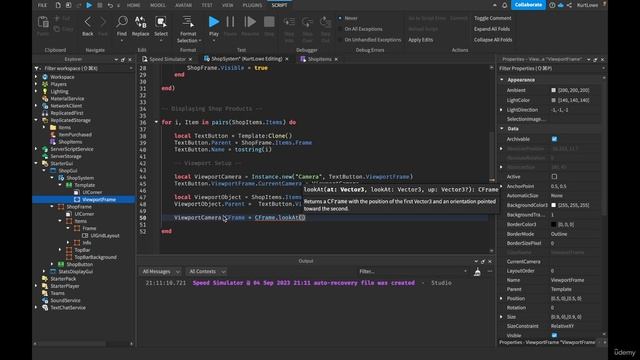This screenshot has height=360, width=640.
Task: Click the Paste clipboard icon
Action: coord(43,22)
